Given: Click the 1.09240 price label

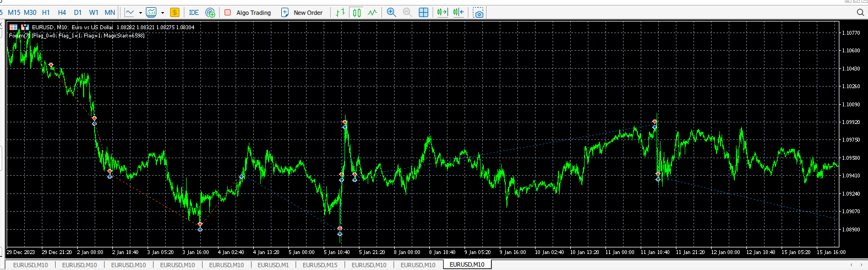Looking at the screenshot, I should click(x=851, y=194).
